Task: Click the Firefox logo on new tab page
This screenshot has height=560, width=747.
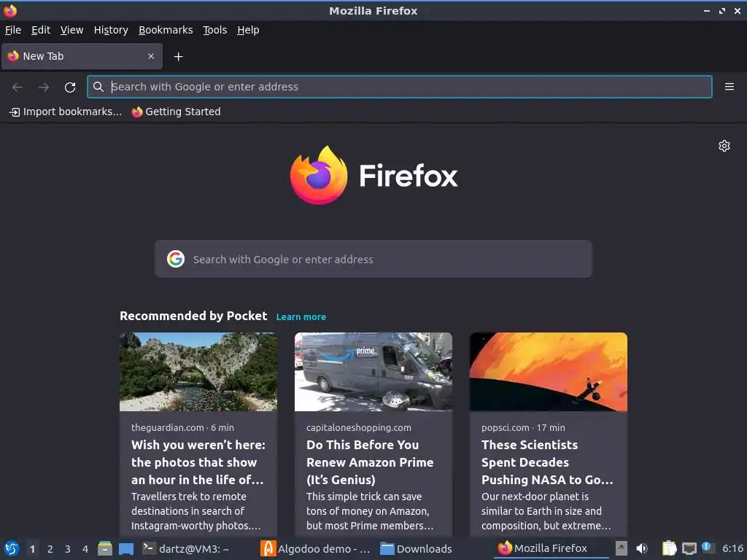Action: (x=373, y=175)
